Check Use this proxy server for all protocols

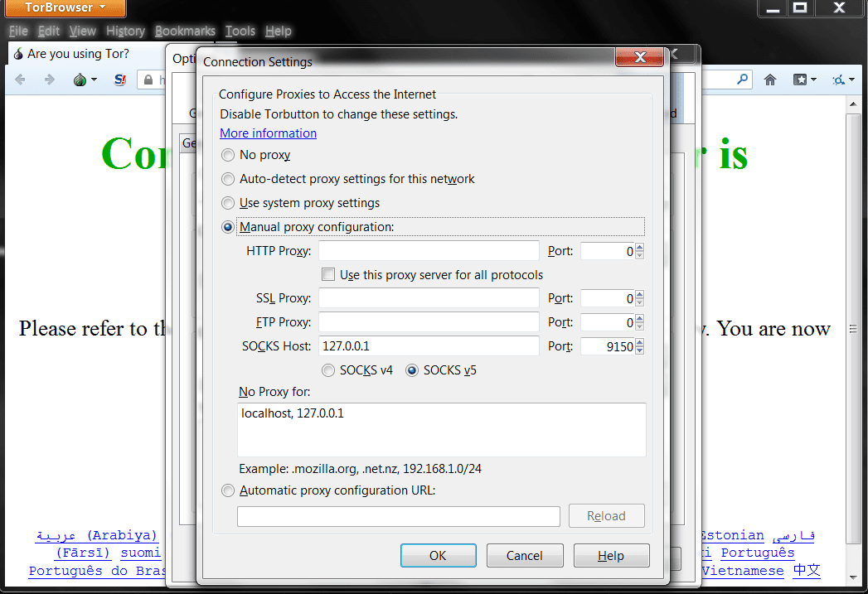[x=328, y=274]
